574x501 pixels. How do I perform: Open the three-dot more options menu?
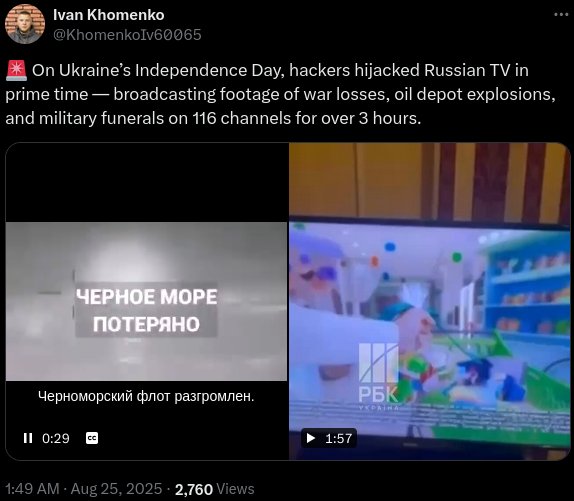tap(561, 15)
